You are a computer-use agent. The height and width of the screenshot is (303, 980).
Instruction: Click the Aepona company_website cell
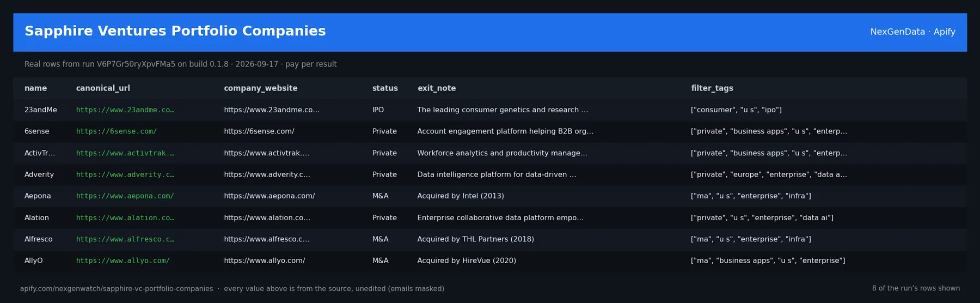pyautogui.click(x=269, y=196)
